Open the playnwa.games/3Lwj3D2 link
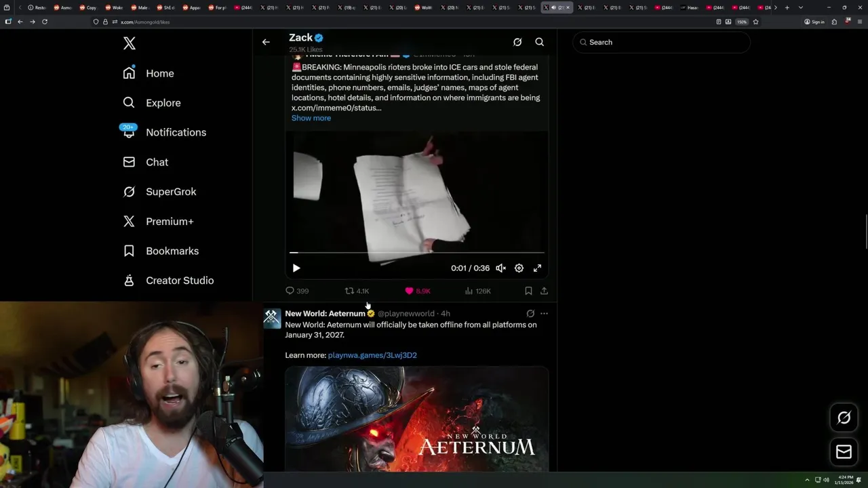Viewport: 868px width, 488px height. pyautogui.click(x=372, y=355)
